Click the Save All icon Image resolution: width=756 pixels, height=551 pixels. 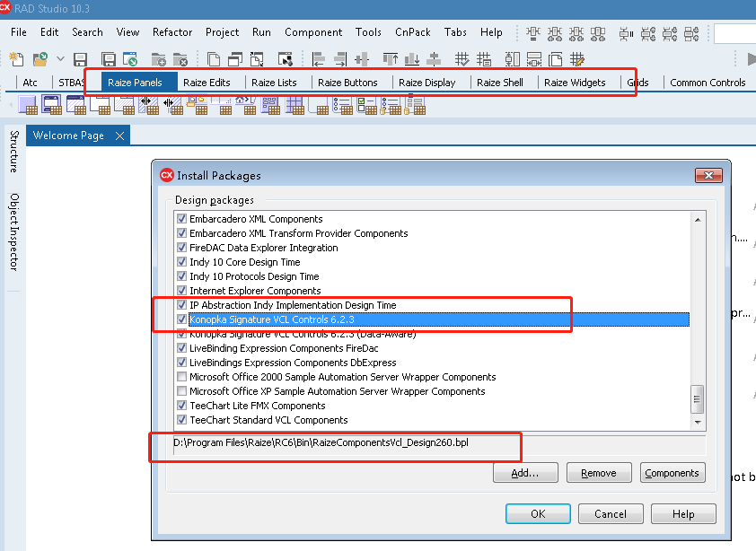pos(109,59)
